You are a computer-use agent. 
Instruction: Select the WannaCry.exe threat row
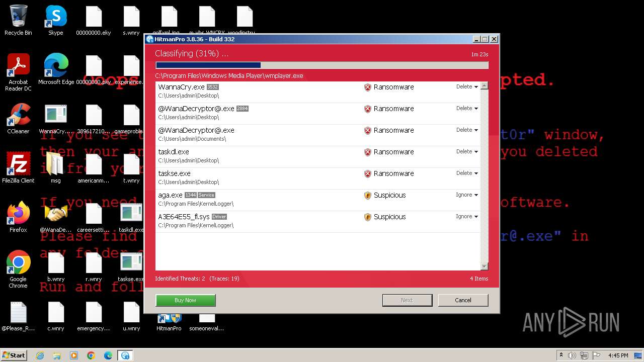[x=318, y=92]
